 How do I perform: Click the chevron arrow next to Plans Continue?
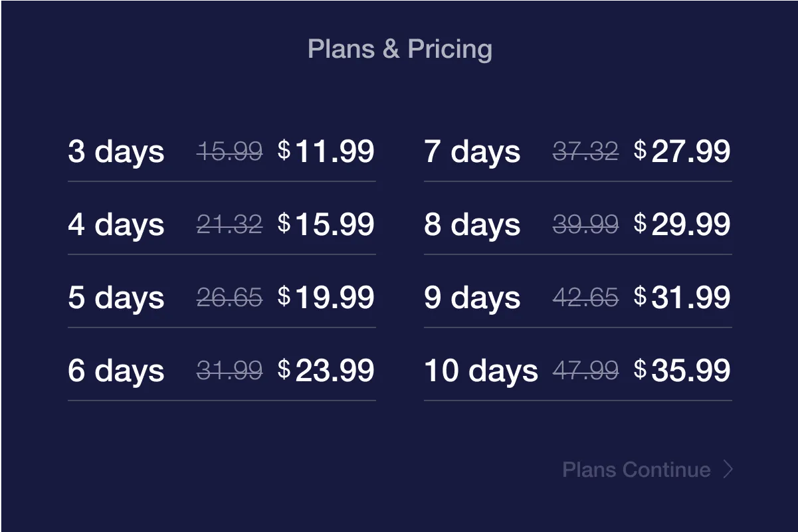click(x=728, y=470)
